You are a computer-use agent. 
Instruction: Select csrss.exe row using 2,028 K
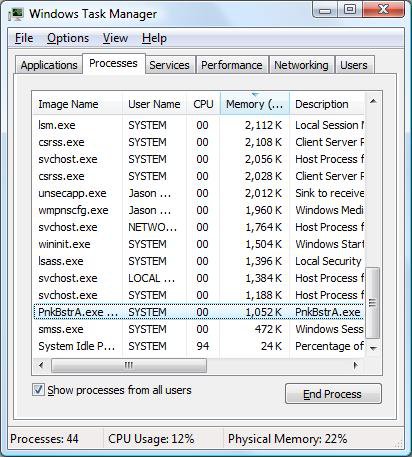coord(198,176)
